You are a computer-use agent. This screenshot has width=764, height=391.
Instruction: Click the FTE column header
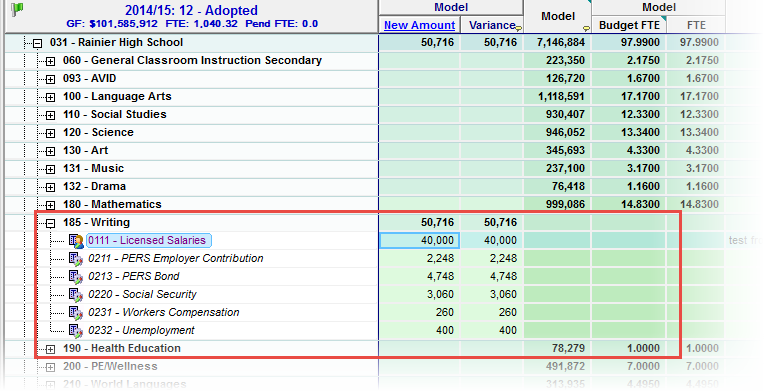[696, 25]
